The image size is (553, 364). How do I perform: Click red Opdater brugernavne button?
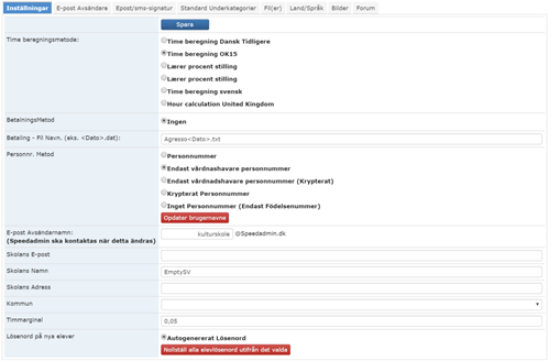click(x=195, y=218)
